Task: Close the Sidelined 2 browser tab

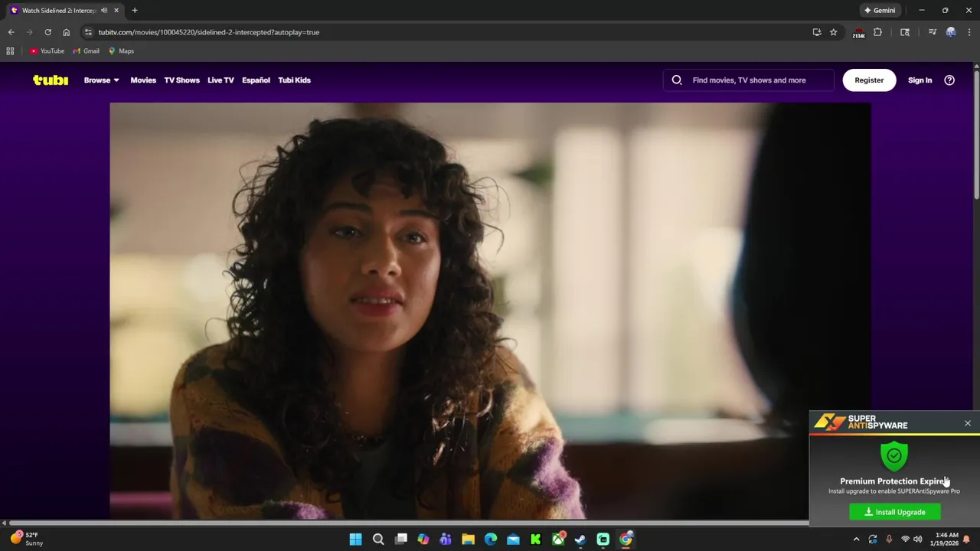Action: (116, 11)
